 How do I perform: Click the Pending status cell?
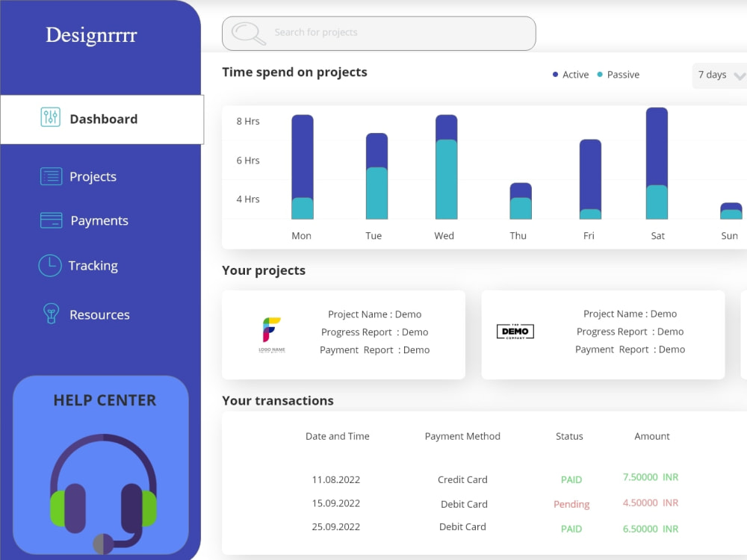coord(571,504)
